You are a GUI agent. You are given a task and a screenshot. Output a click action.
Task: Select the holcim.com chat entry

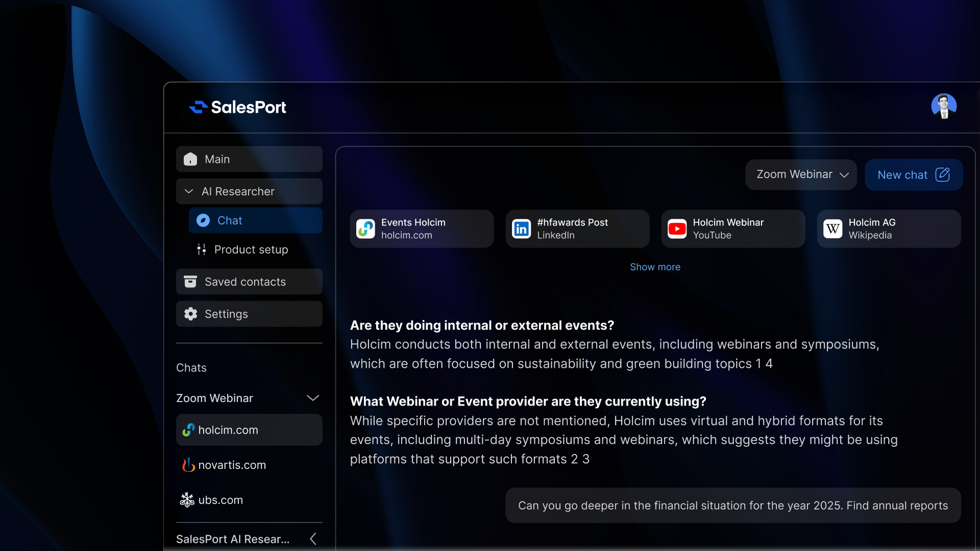[228, 430]
